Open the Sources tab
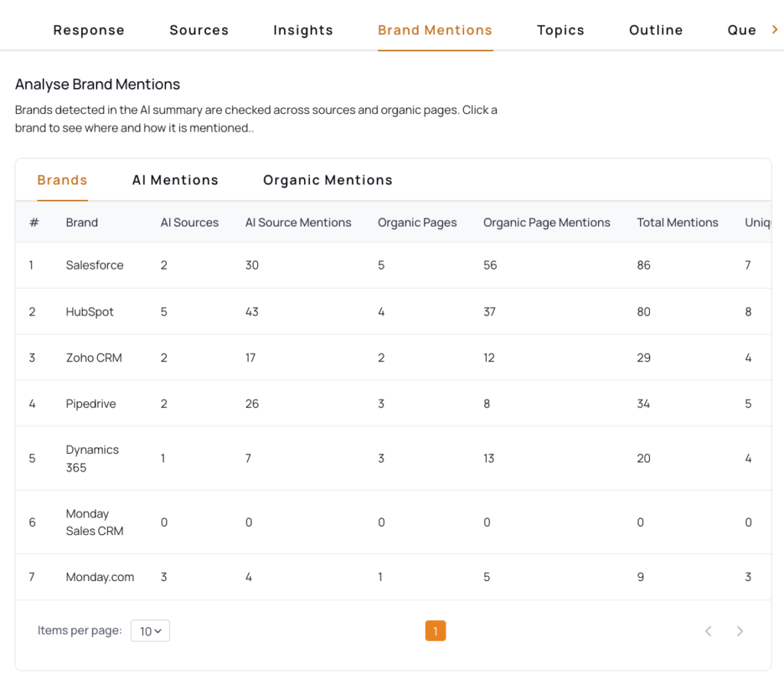Viewport: 784px width, 679px height. click(x=199, y=31)
